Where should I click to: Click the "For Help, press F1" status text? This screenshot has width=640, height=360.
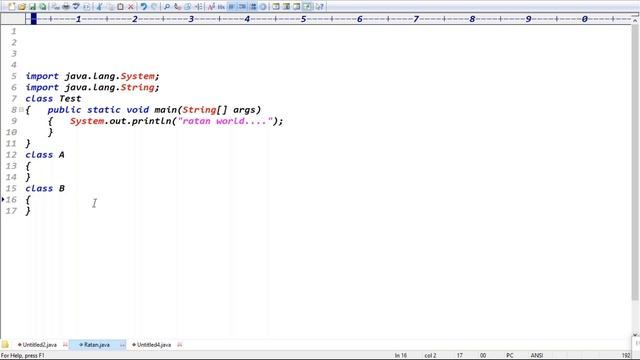pyautogui.click(x=23, y=356)
